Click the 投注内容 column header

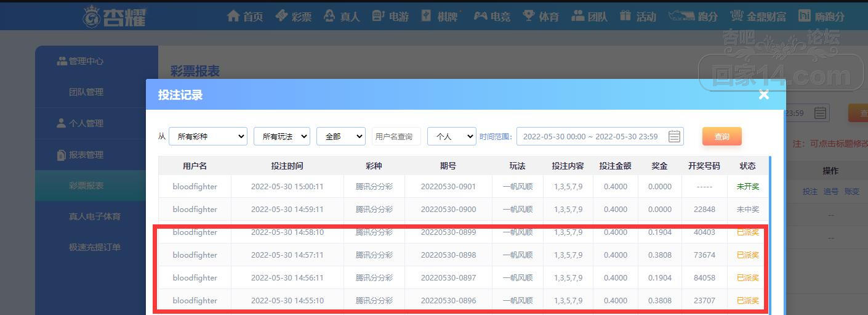(568, 166)
